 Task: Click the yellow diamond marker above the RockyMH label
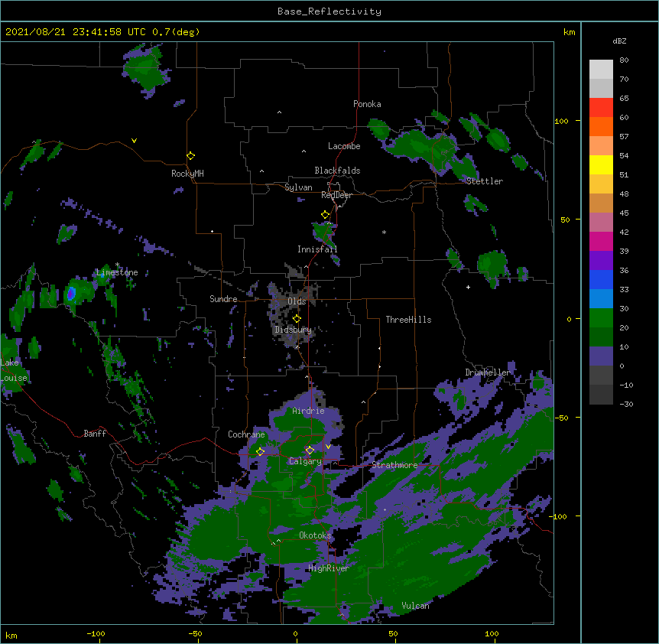(190, 156)
